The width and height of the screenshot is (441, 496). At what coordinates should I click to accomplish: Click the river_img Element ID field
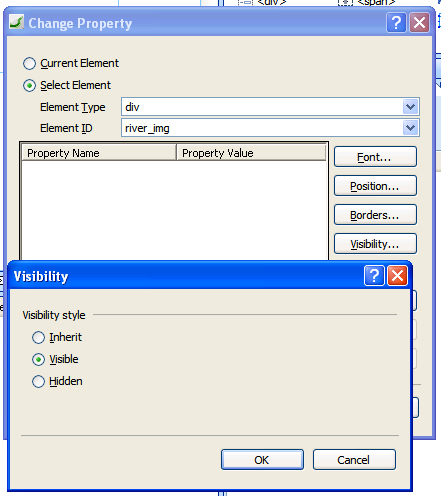coord(262,128)
